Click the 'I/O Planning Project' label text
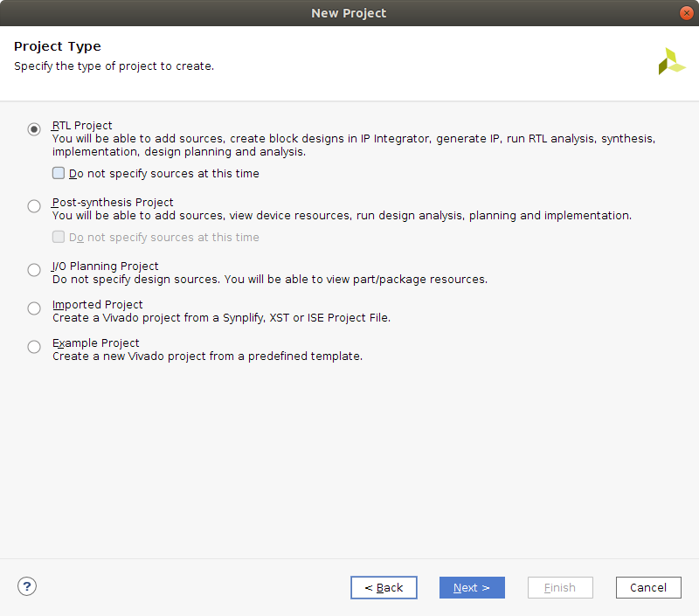This screenshot has height=616, width=699. [x=105, y=266]
